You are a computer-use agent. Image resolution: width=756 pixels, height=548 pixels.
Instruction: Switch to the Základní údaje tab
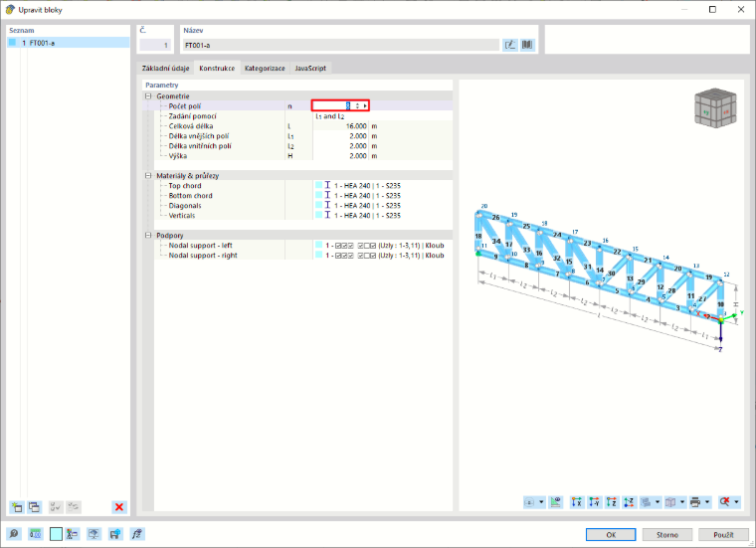[x=165, y=68]
